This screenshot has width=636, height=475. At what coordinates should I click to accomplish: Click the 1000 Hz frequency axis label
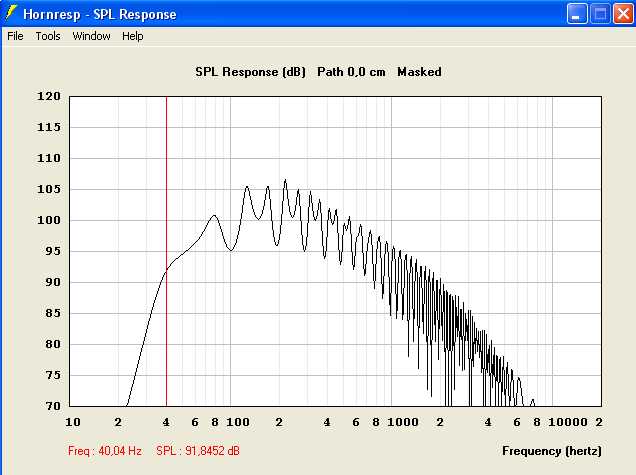[403, 422]
